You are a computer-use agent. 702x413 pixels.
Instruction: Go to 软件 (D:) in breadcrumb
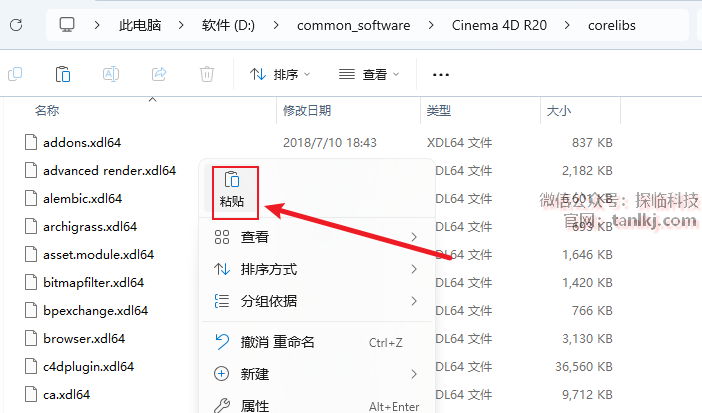pyautogui.click(x=228, y=25)
